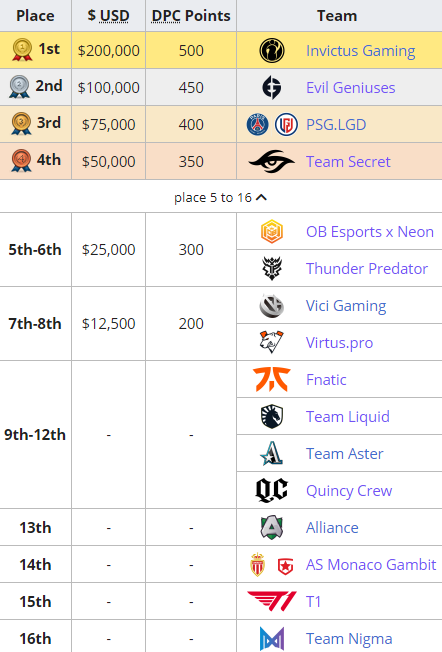The height and width of the screenshot is (652, 442).
Task: Click the Alliance shield logo
Action: point(272,527)
